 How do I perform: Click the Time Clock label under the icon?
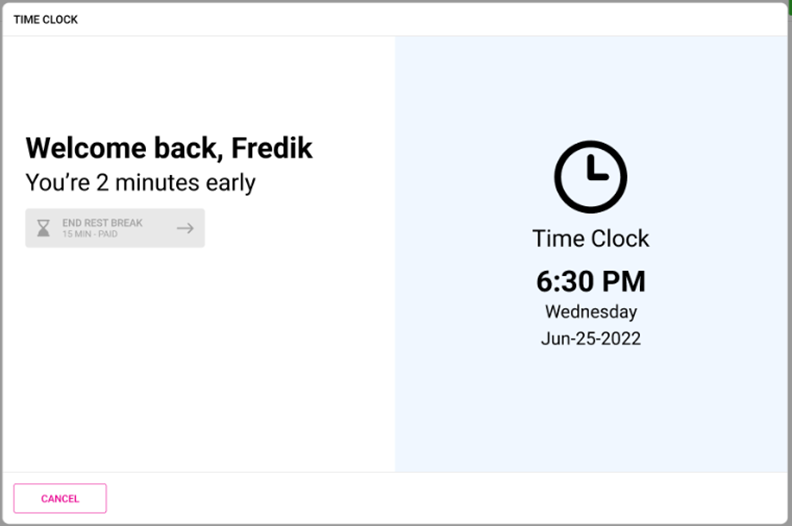click(590, 238)
